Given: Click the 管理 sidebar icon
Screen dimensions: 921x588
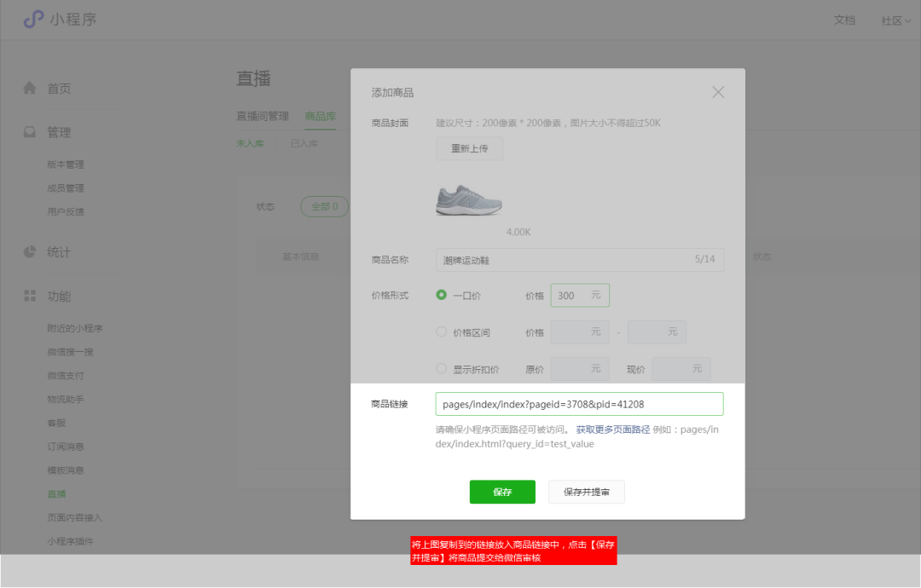Looking at the screenshot, I should (31, 131).
